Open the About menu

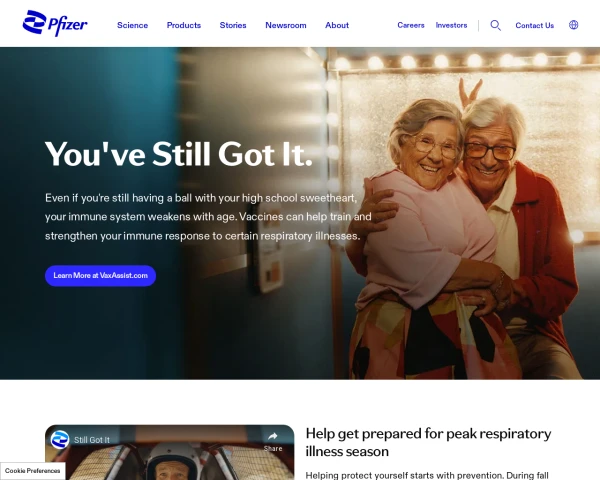[337, 25]
